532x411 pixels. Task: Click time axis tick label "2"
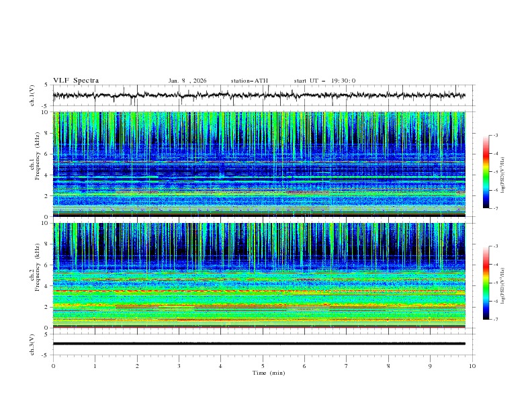coord(137,366)
